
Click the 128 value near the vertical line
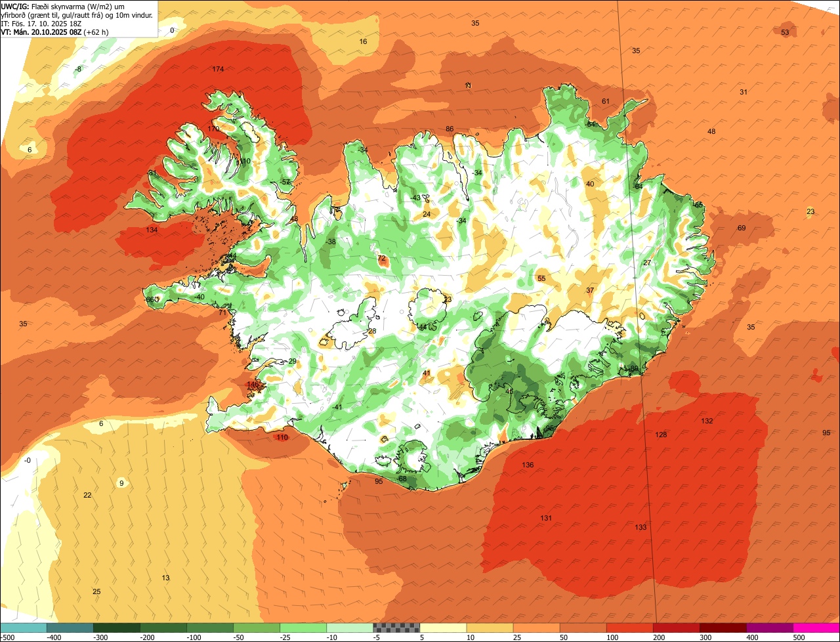click(661, 435)
